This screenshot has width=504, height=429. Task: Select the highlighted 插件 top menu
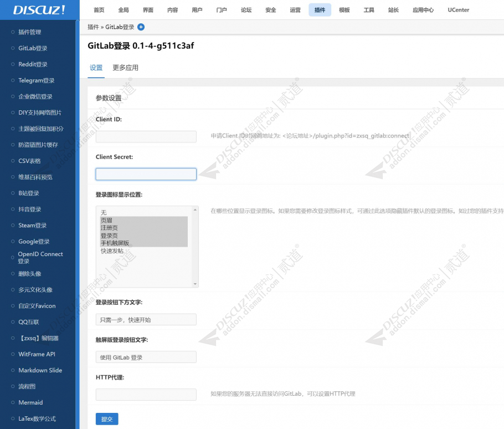pos(320,10)
